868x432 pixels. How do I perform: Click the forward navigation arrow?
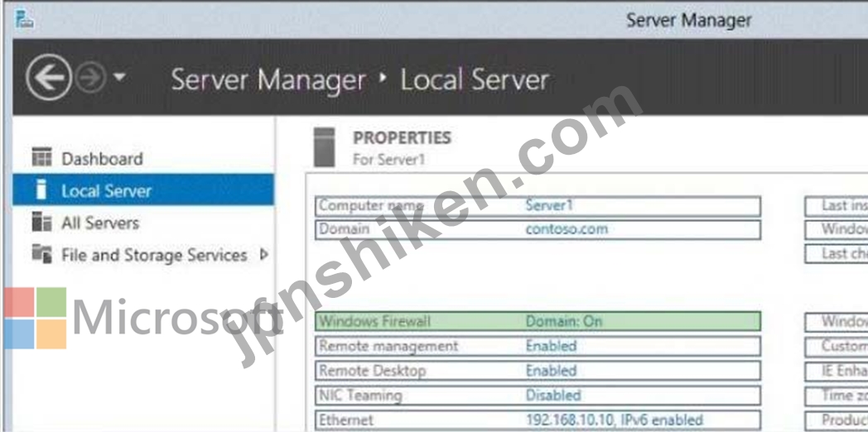(x=90, y=79)
